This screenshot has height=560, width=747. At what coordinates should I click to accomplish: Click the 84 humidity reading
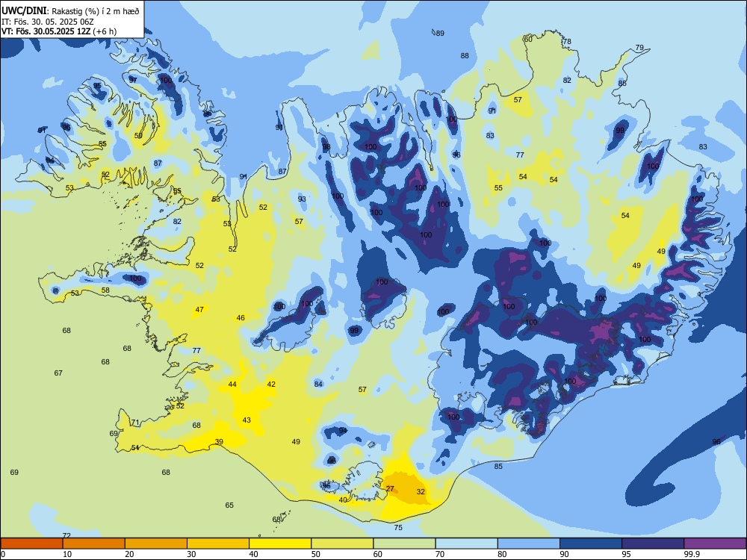click(x=319, y=384)
